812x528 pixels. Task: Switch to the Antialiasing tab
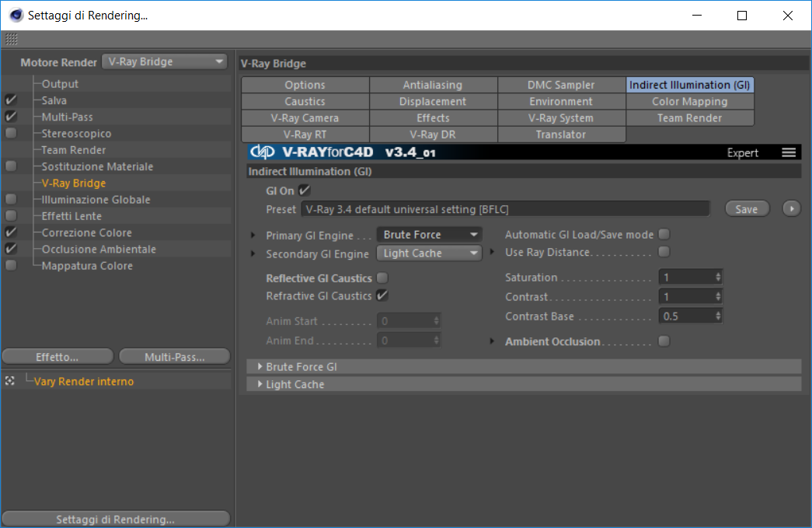click(433, 85)
